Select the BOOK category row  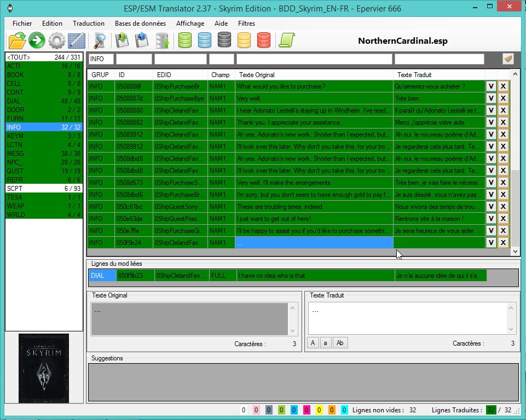click(x=44, y=75)
